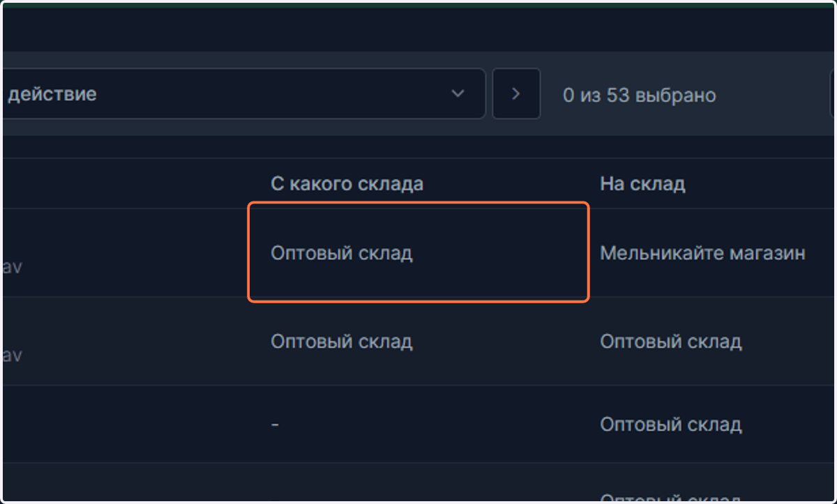837x504 pixels.
Task: Click the dash source cell in third row
Action: click(275, 424)
